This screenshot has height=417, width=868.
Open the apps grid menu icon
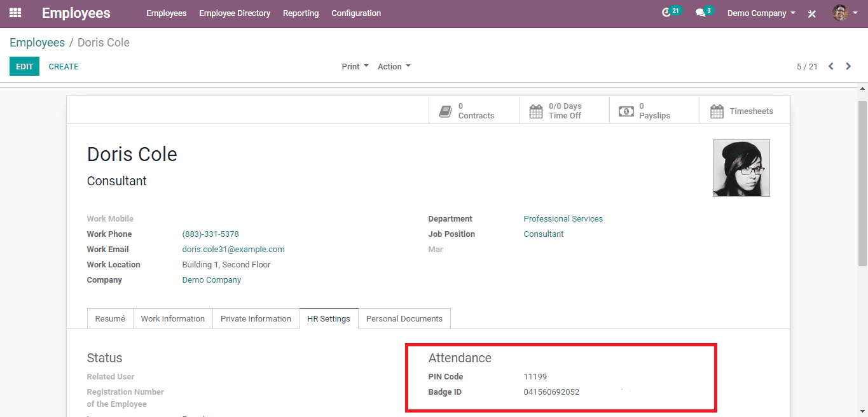pos(15,13)
